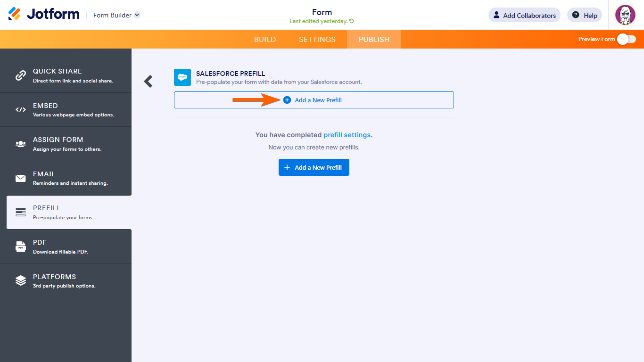The image size is (644, 362).
Task: Click the form title "Form"
Action: [322, 12]
